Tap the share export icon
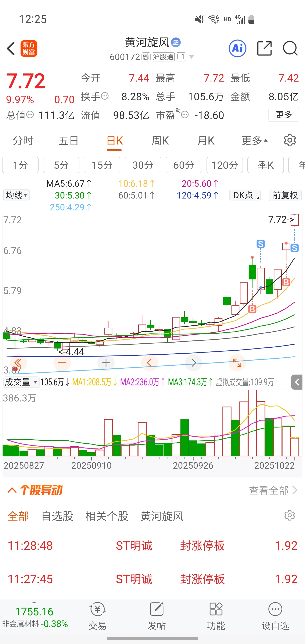The height and width of the screenshot is (644, 305). 264,48
